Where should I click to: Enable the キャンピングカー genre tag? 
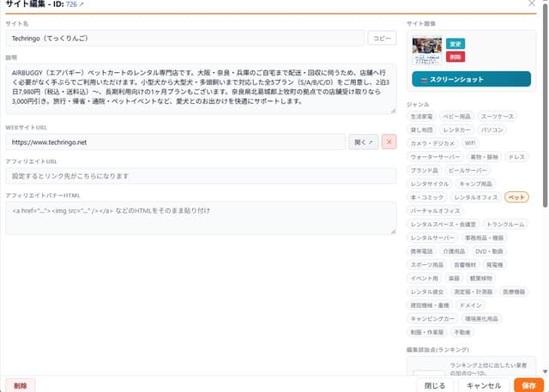432,318
